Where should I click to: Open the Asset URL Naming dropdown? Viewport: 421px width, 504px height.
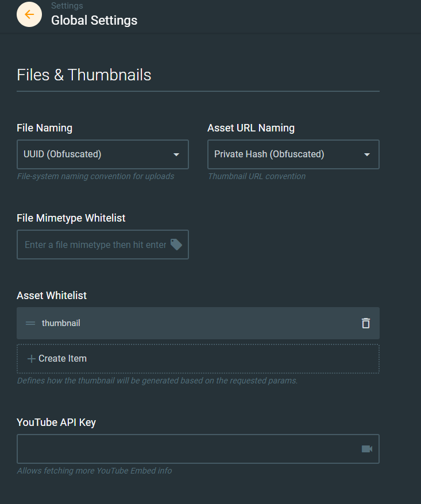(293, 154)
